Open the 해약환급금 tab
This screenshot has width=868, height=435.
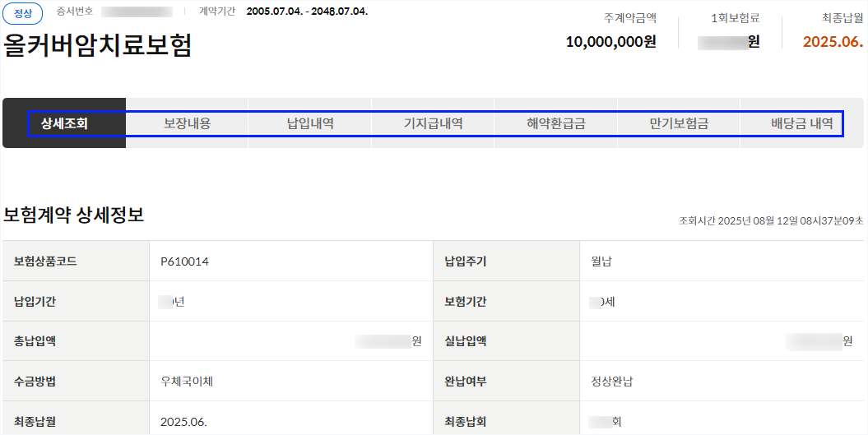tap(556, 123)
